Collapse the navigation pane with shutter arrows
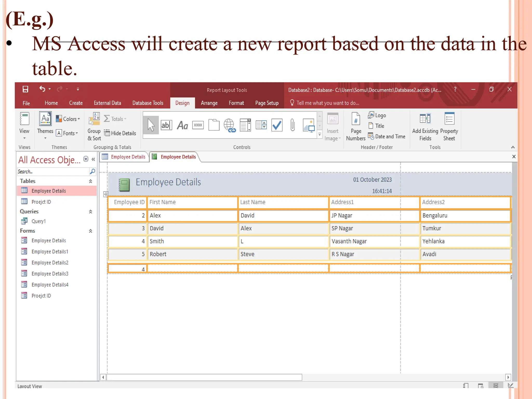Viewport: 532px width, 399px height. [x=93, y=159]
